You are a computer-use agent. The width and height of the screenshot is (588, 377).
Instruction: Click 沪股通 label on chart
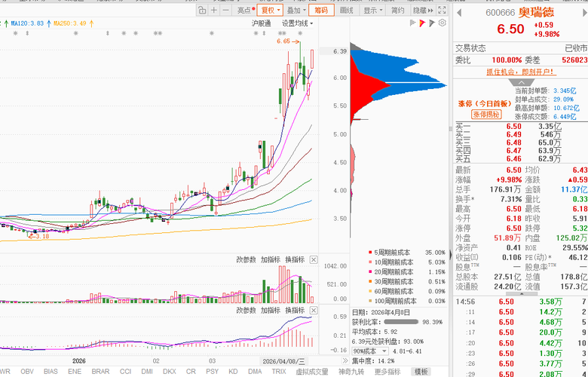click(x=261, y=23)
